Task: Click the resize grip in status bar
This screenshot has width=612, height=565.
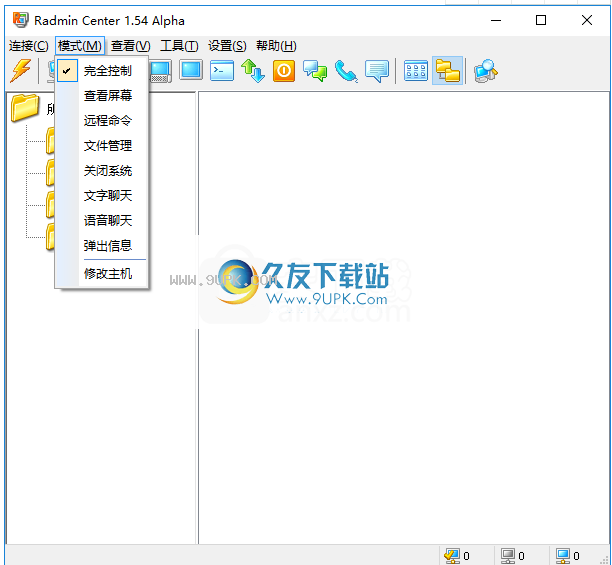Action: pos(606,560)
